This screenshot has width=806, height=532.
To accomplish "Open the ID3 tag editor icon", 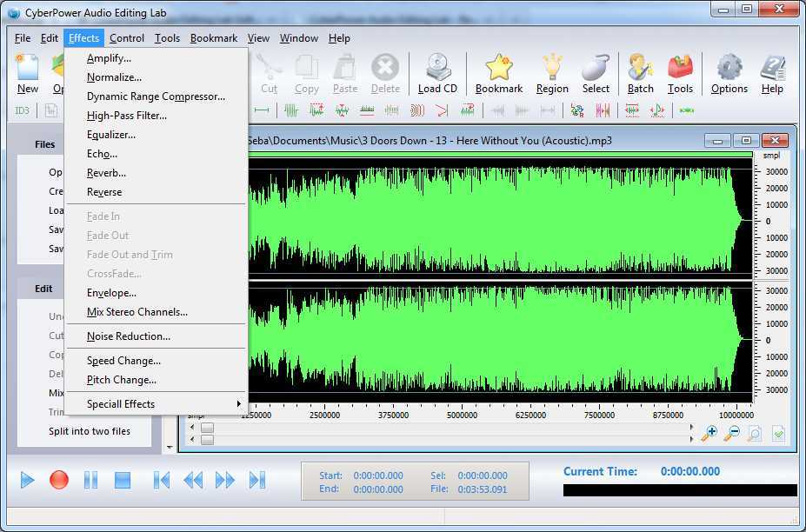I will (x=22, y=110).
